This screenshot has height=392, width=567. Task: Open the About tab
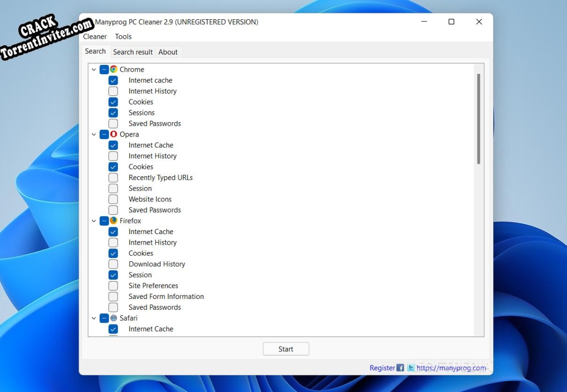[168, 51]
